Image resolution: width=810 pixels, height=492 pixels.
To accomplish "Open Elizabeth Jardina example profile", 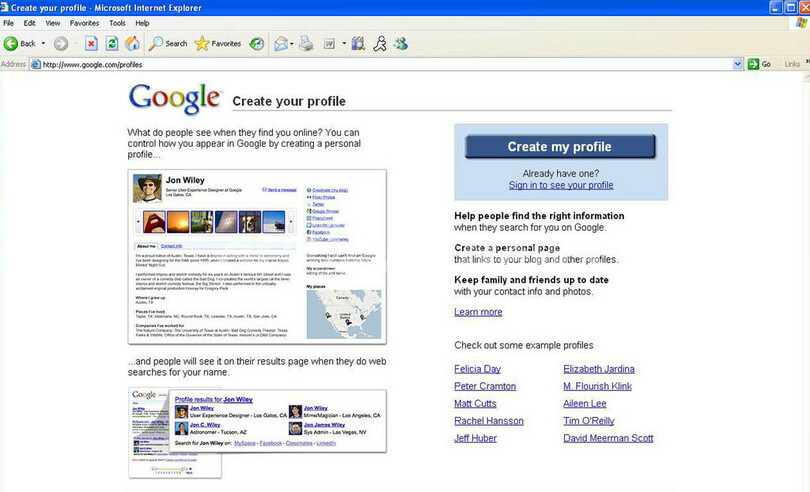I will pos(599,369).
